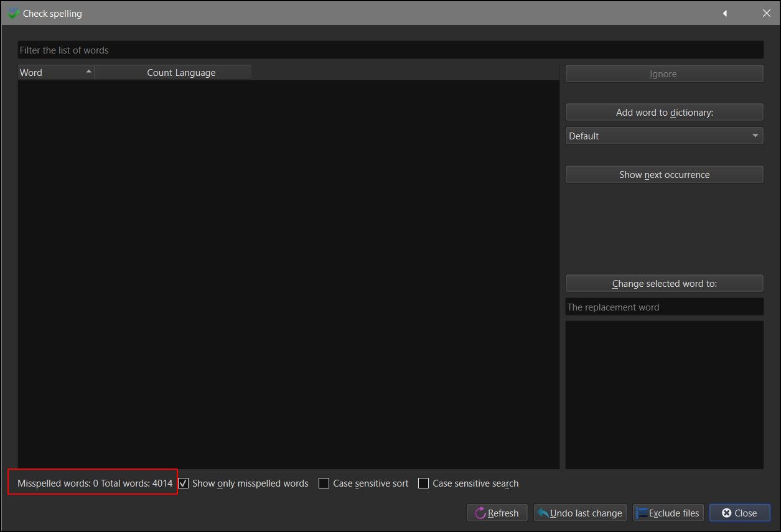Click Show next occurrence button
Viewport: 781px width, 532px height.
pyautogui.click(x=664, y=174)
